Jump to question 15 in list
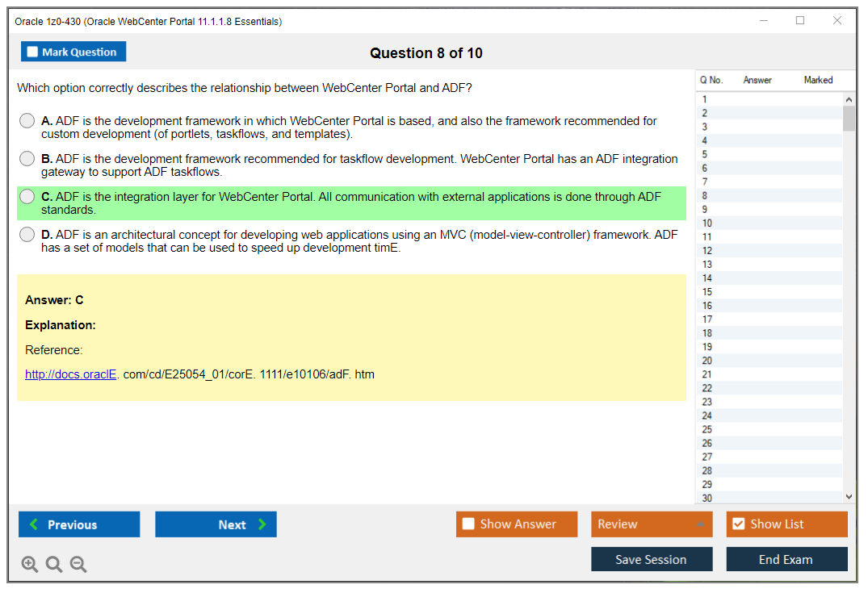The image size is (868, 593). (x=707, y=292)
